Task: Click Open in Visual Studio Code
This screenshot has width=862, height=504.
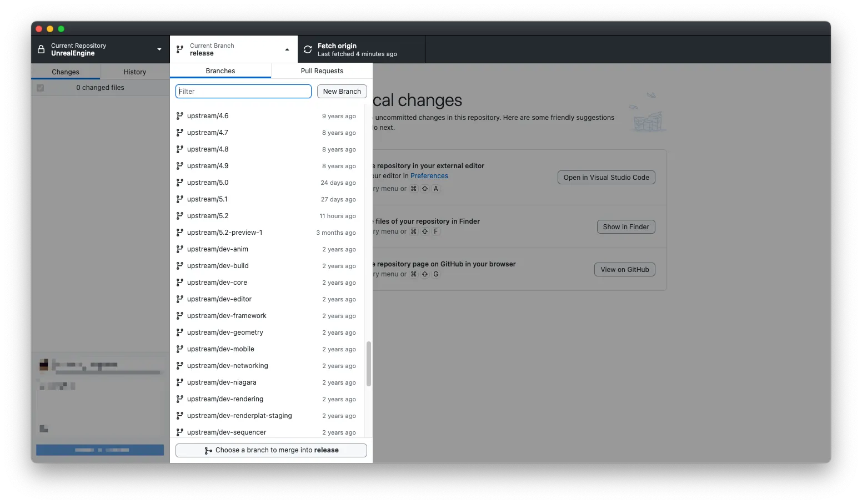Action: [606, 178]
